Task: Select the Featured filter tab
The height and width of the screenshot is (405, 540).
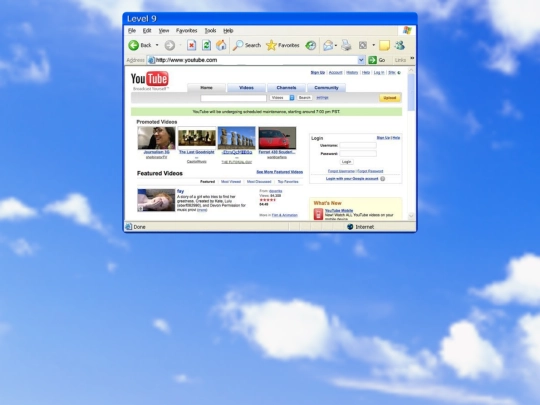Action: coord(207,181)
